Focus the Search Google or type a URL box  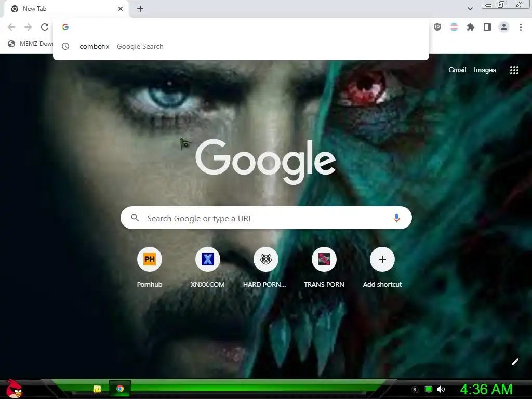266,218
